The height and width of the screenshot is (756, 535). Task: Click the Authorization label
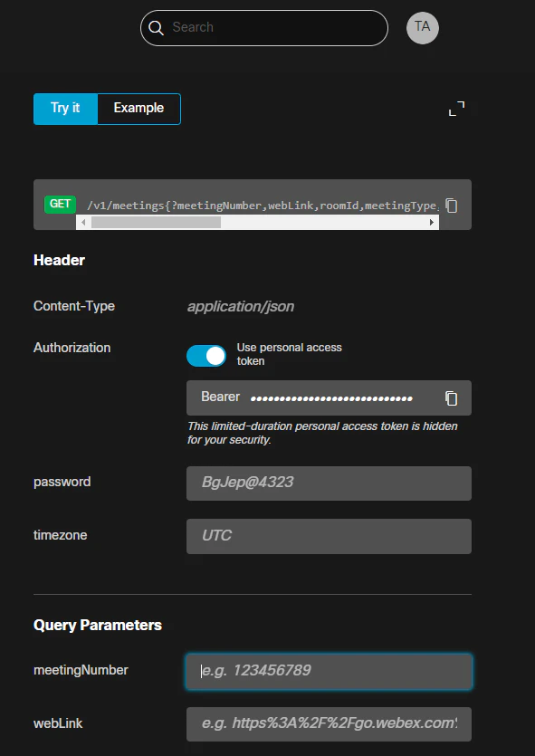72,348
